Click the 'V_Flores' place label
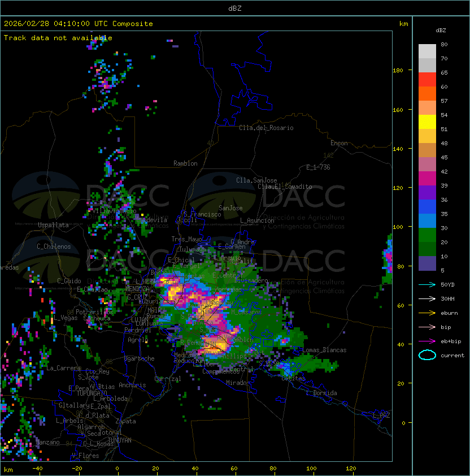The width and height of the screenshot is (470, 476). click(x=85, y=456)
